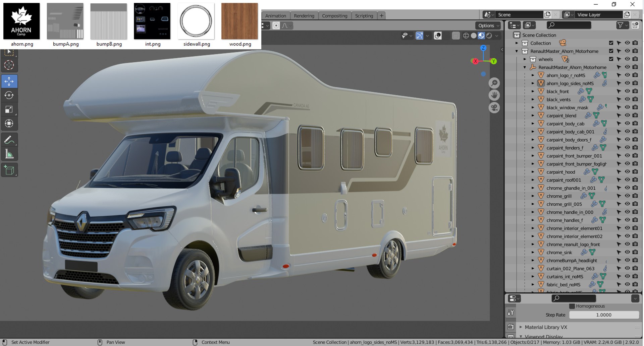Viewport: 644px width, 346px height.
Task: Toggle proportional editing button
Action: tap(276, 25)
